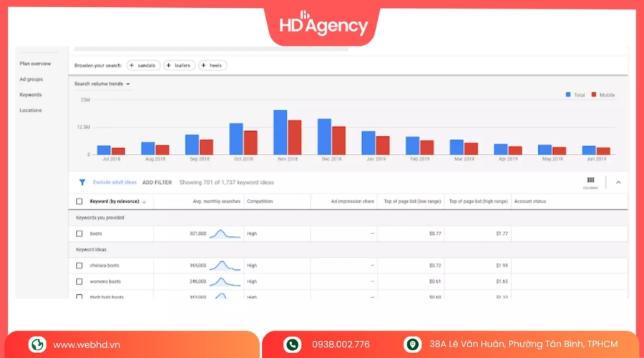Click the $1.95 high range bid
644x358 pixels.
[x=502, y=266]
